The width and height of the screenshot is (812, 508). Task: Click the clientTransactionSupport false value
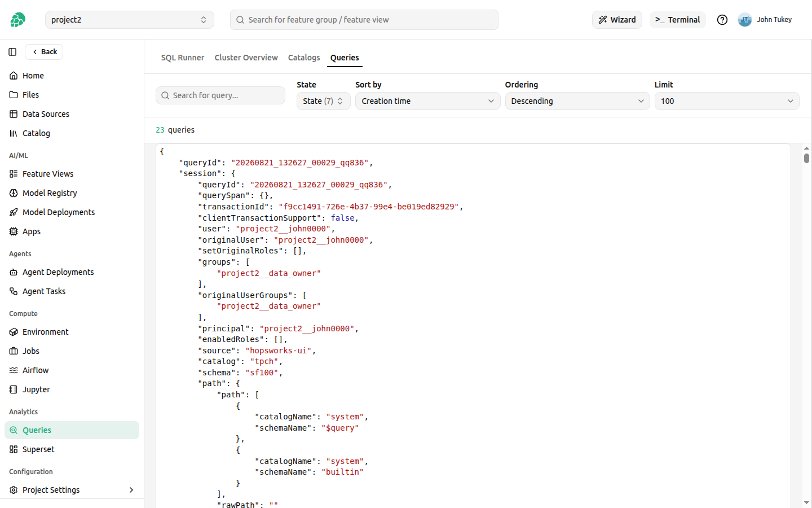[343, 218]
